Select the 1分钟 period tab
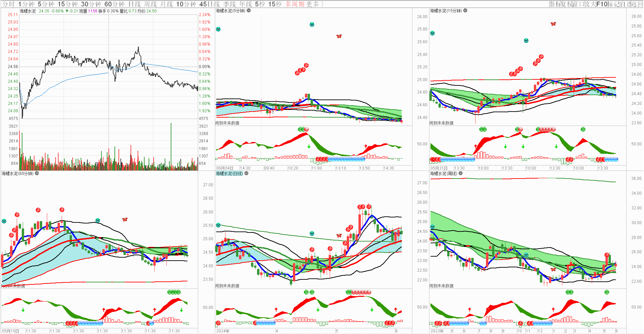Screen dimensions: 644x334 [x=26, y=4]
